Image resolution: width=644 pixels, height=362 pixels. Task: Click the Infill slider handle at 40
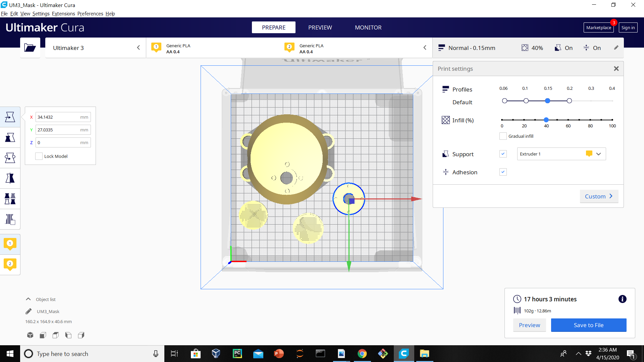(546, 120)
